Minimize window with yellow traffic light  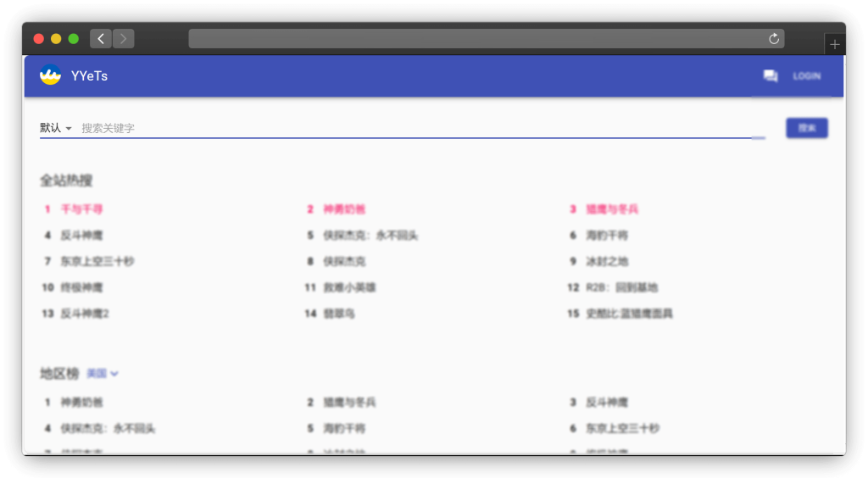(x=56, y=39)
